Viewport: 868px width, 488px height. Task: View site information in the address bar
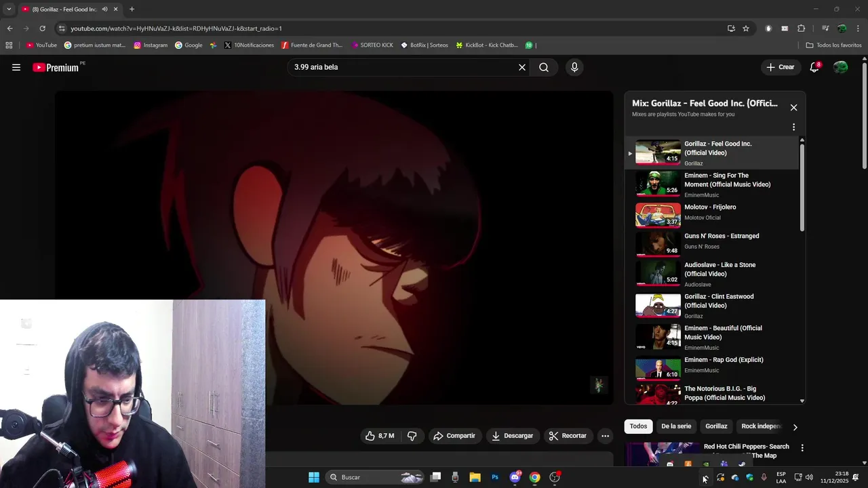point(62,28)
